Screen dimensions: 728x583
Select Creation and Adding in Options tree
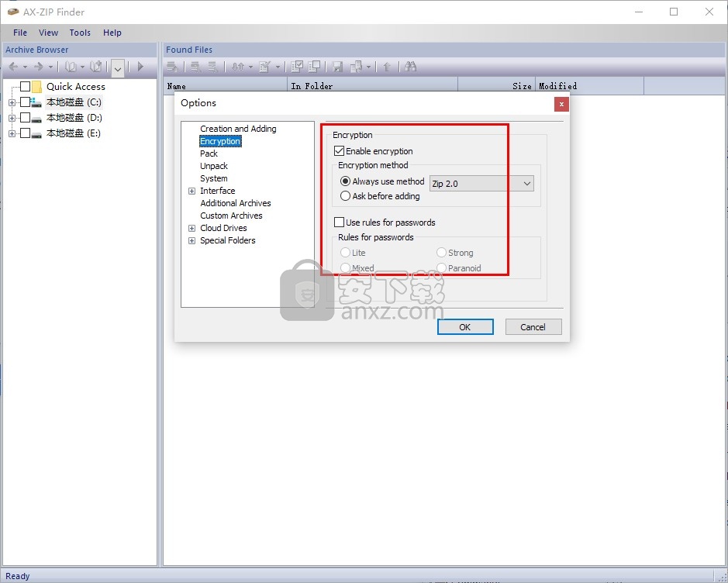(238, 129)
